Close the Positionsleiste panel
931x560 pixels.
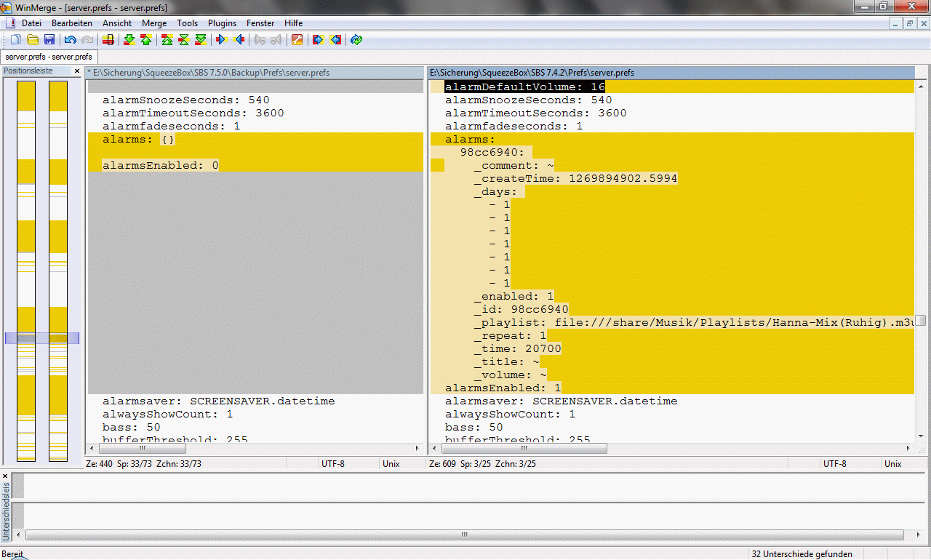point(77,71)
